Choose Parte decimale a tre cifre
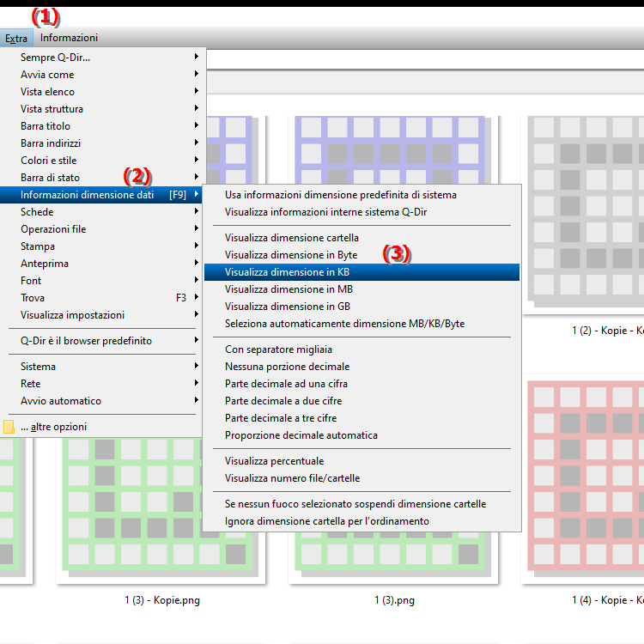 (x=361, y=418)
